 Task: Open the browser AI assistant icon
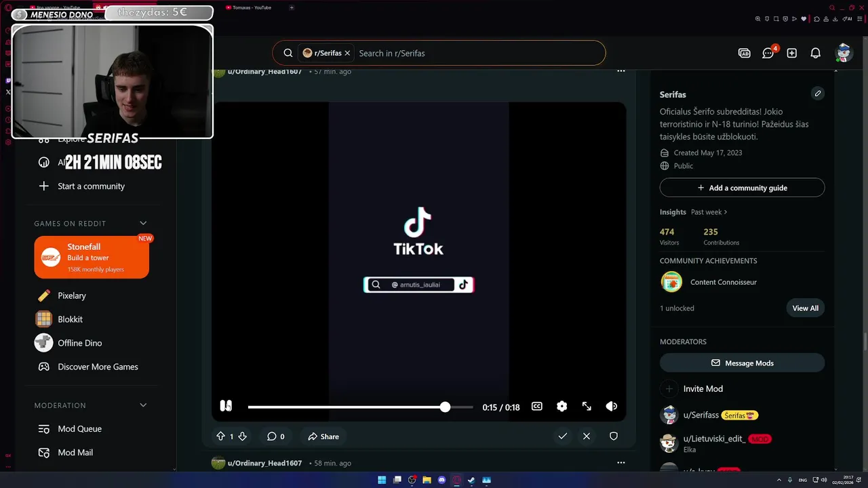click(847, 19)
